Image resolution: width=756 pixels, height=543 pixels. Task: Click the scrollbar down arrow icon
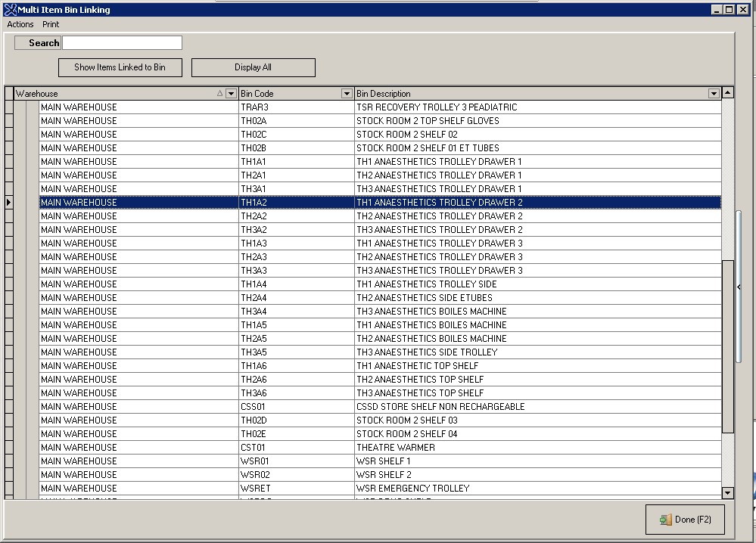tap(727, 492)
